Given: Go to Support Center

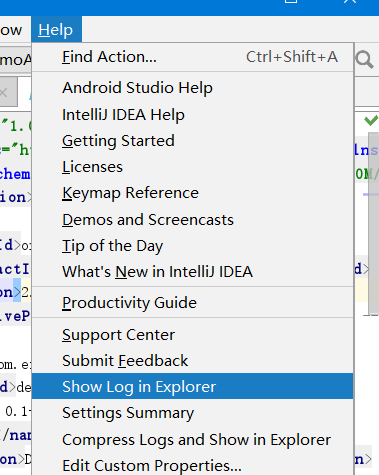Looking at the screenshot, I should [193, 335].
